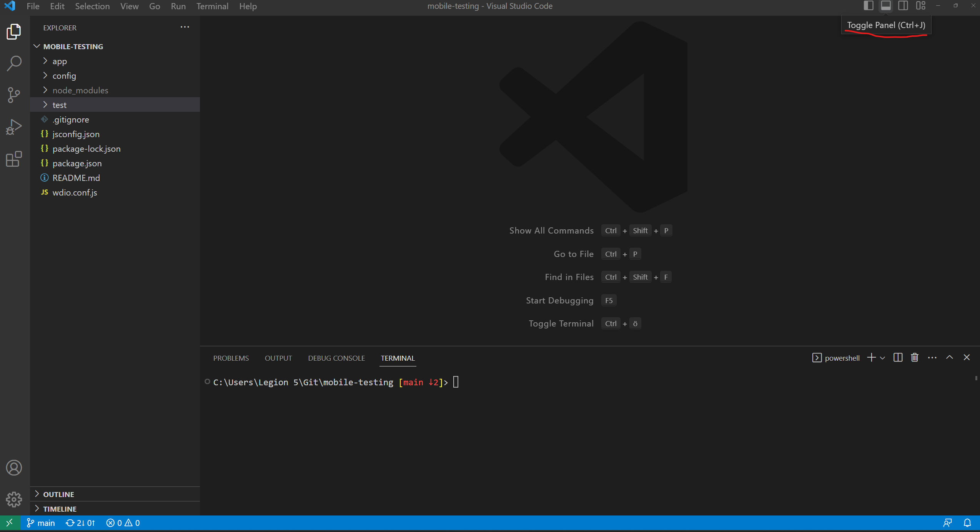Open package-lock.json file
The image size is (980, 532).
point(115,149)
